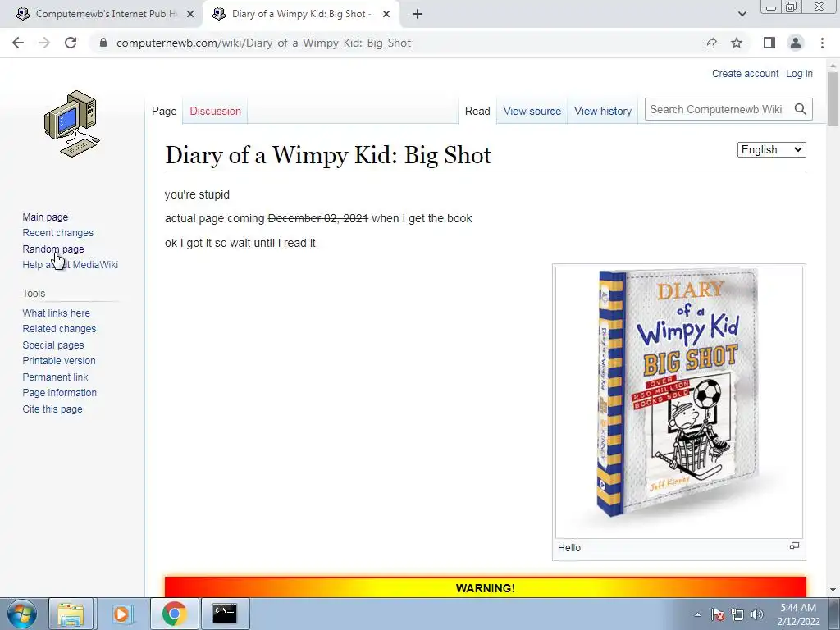Bookmark this page with the star icon

pyautogui.click(x=737, y=43)
